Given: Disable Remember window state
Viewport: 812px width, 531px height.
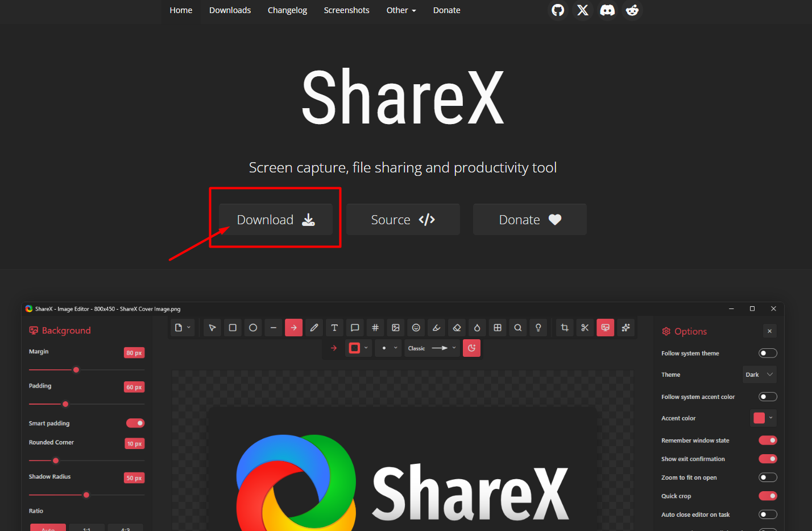Looking at the screenshot, I should tap(768, 441).
